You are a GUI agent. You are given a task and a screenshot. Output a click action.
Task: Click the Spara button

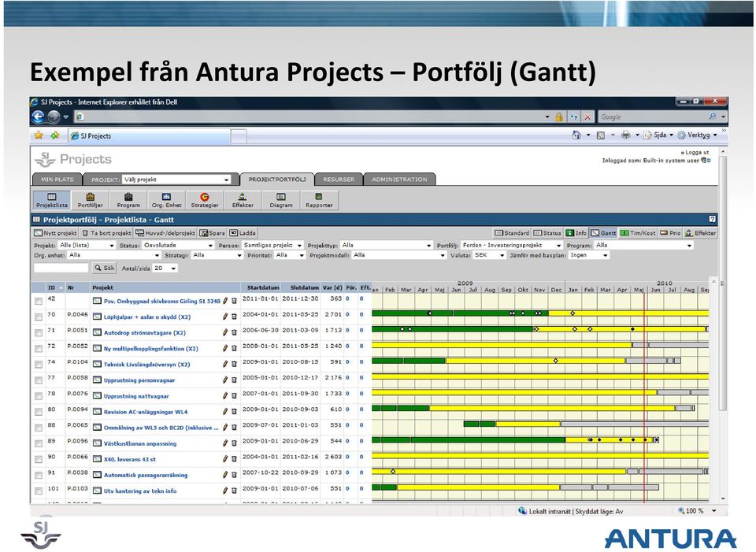[212, 233]
